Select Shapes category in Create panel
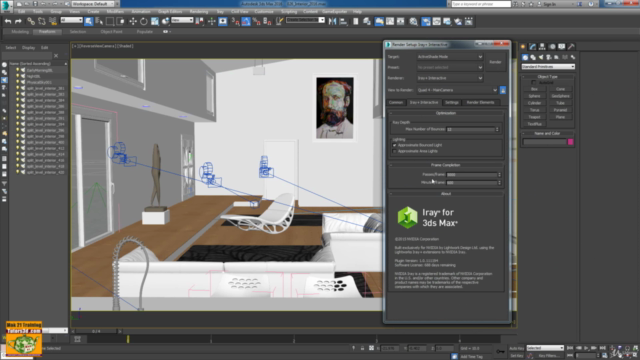Image resolution: width=640 pixels, height=360 pixels. point(533,57)
